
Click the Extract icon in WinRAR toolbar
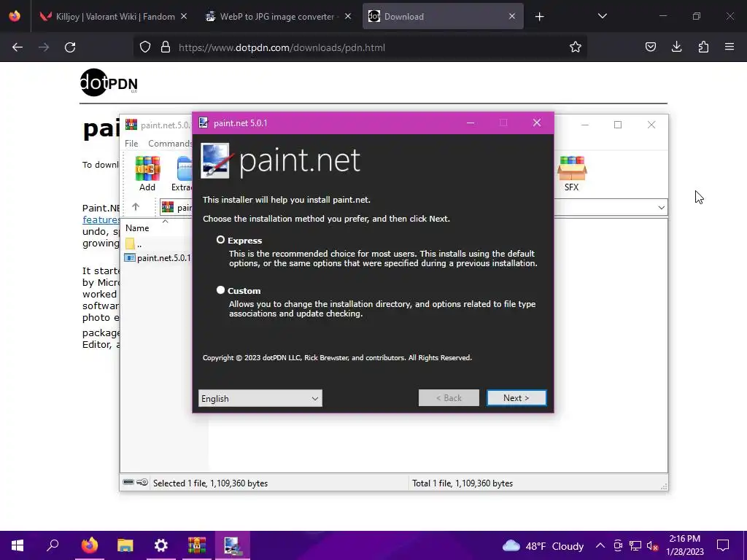coord(183,174)
